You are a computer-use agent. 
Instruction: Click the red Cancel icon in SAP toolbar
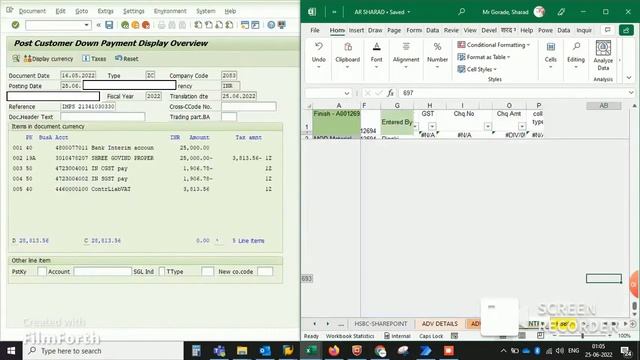(146, 25)
